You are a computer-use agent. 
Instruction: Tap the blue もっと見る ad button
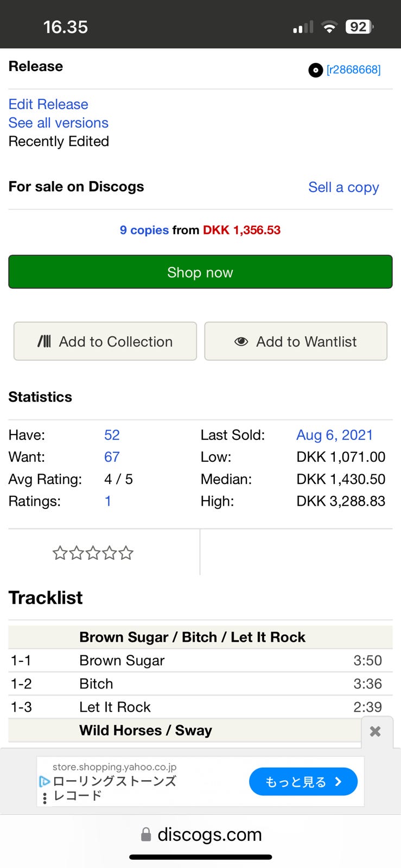[x=303, y=782]
